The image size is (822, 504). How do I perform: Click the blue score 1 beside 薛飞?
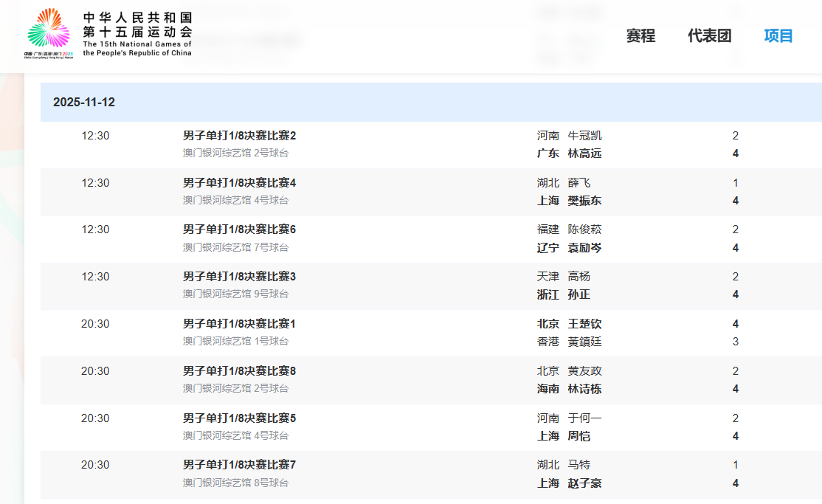pyautogui.click(x=735, y=182)
